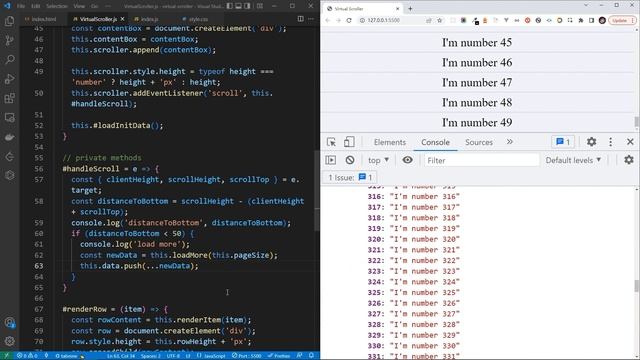Reload the browser page
Viewport: 640px width, 360px height.
tap(349, 20)
